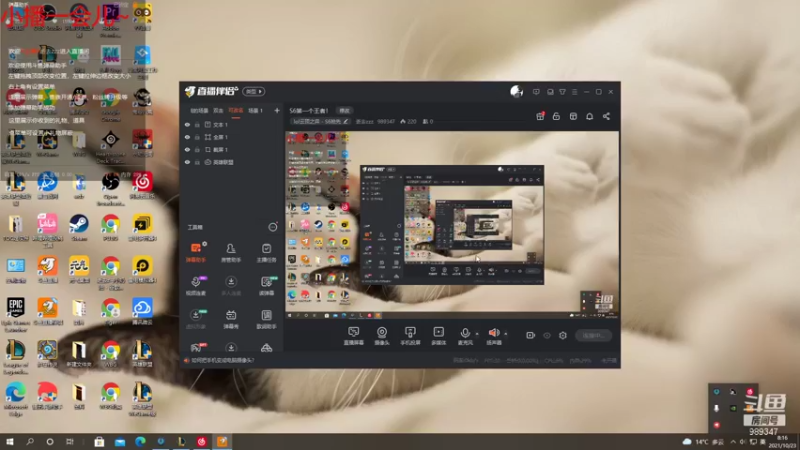This screenshot has height=450, width=800.
Task: Open the Windows Start menu
Action: pos(10,441)
